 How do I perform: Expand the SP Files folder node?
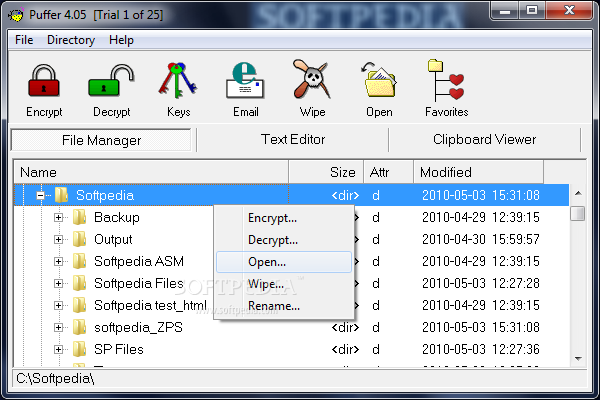[58, 349]
